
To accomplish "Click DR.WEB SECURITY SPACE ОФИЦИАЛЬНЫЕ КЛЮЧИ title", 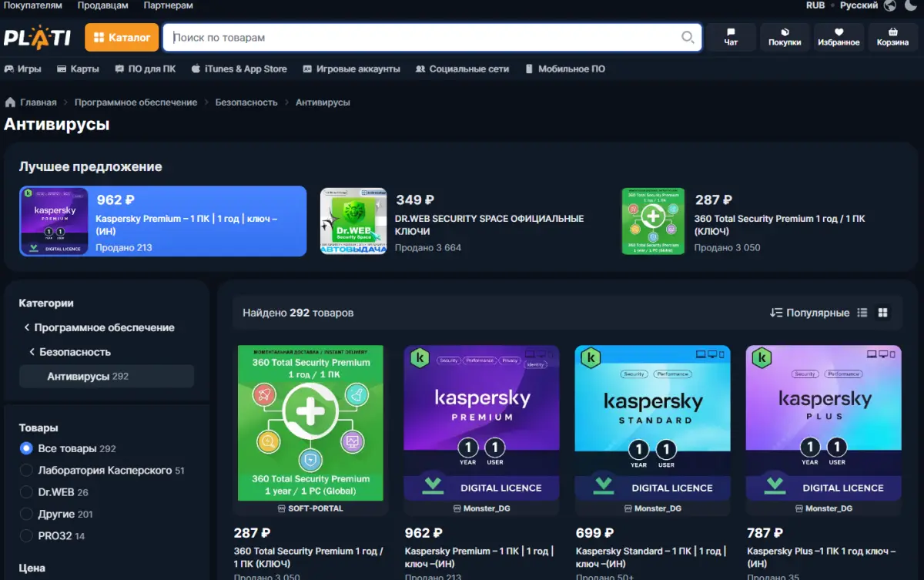I will (x=489, y=225).
